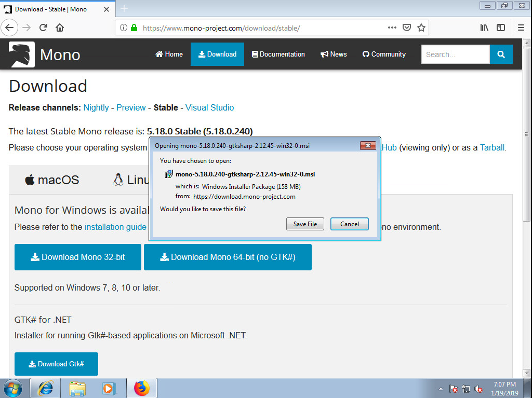
Task: Open Windows Explorer folder in taskbar
Action: pyautogui.click(x=77, y=388)
